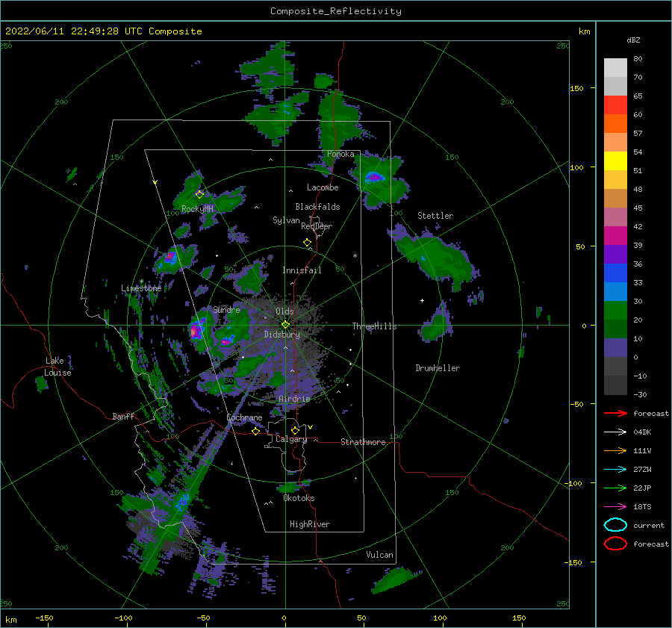Click the red forecast ellipse icon

coord(615,544)
